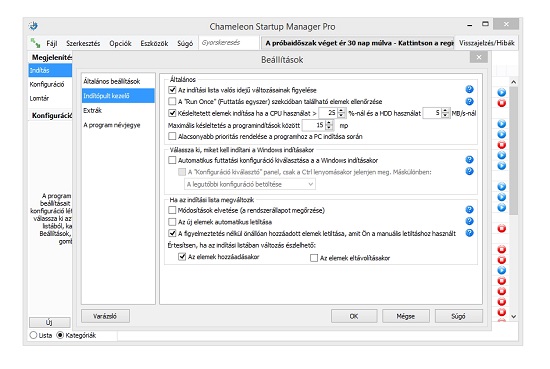The width and height of the screenshot is (550, 369).
Task: Click the Új button in the sidebar
Action: tap(49, 322)
